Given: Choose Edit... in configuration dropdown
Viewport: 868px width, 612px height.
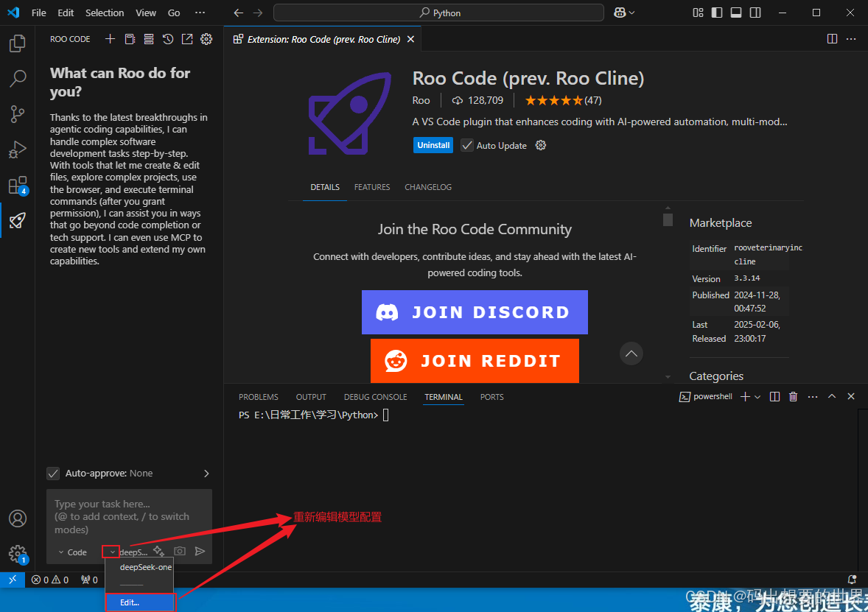Looking at the screenshot, I should (139, 602).
